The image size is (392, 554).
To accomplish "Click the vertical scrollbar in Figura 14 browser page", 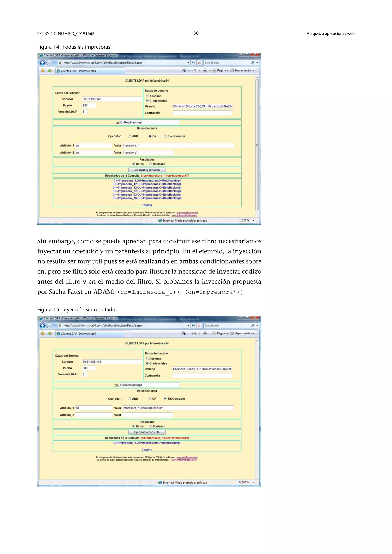I will tap(257, 145).
